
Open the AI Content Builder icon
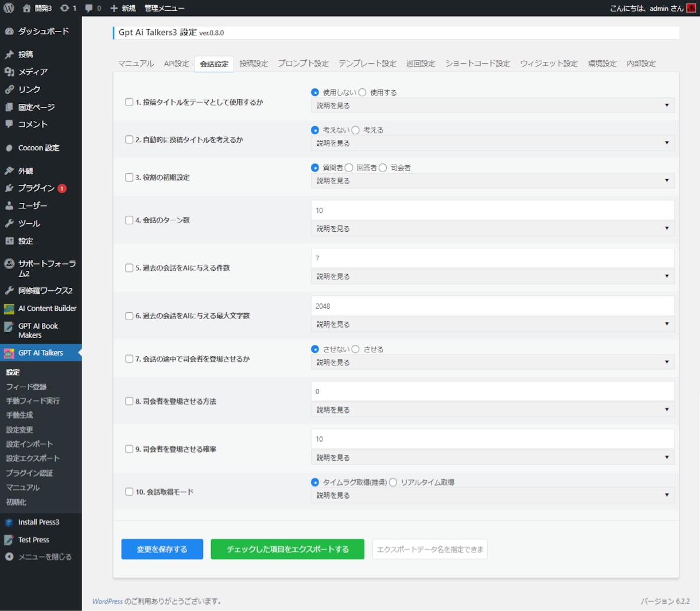pos(9,309)
